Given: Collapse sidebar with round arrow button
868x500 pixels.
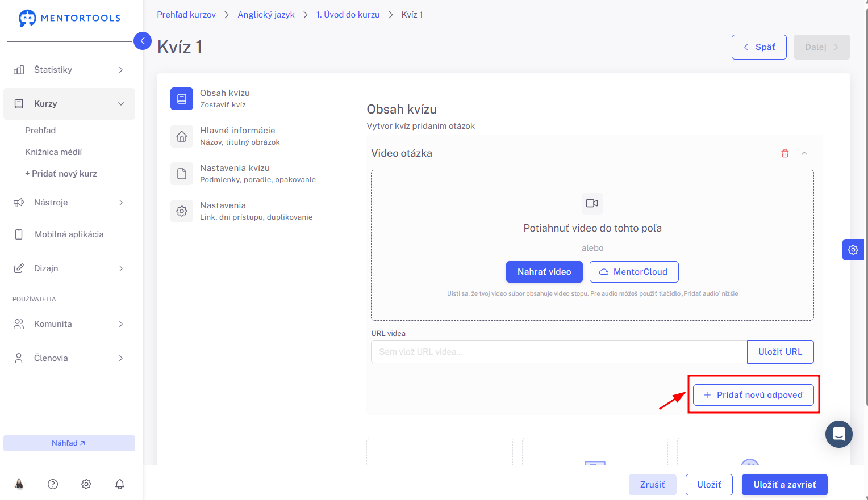Looking at the screenshot, I should [x=143, y=41].
